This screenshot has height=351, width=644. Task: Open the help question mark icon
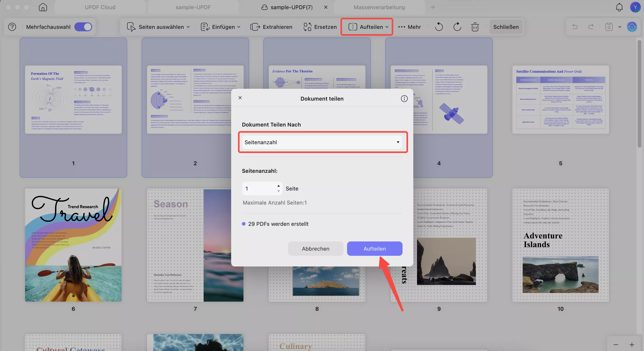[x=12, y=27]
